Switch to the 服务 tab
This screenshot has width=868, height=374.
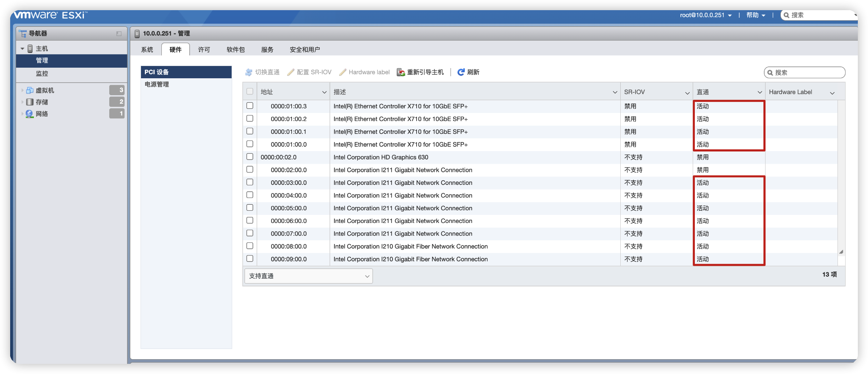pyautogui.click(x=267, y=49)
